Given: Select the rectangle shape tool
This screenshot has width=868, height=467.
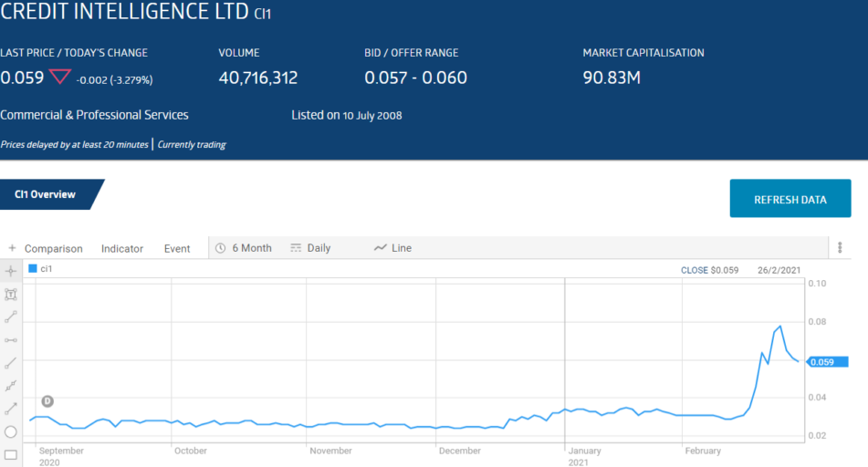Looking at the screenshot, I should coord(11,455).
